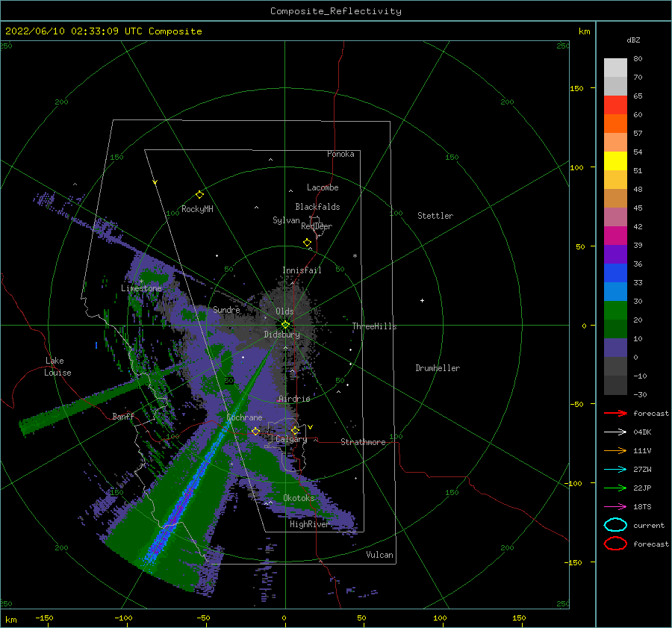Click the magenta 18TS arrow icon
This screenshot has width=672, height=628.
615,507
